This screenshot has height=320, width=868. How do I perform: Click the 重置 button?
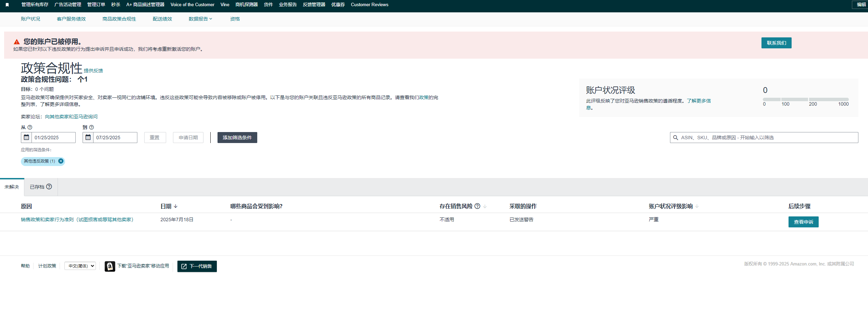(155, 138)
